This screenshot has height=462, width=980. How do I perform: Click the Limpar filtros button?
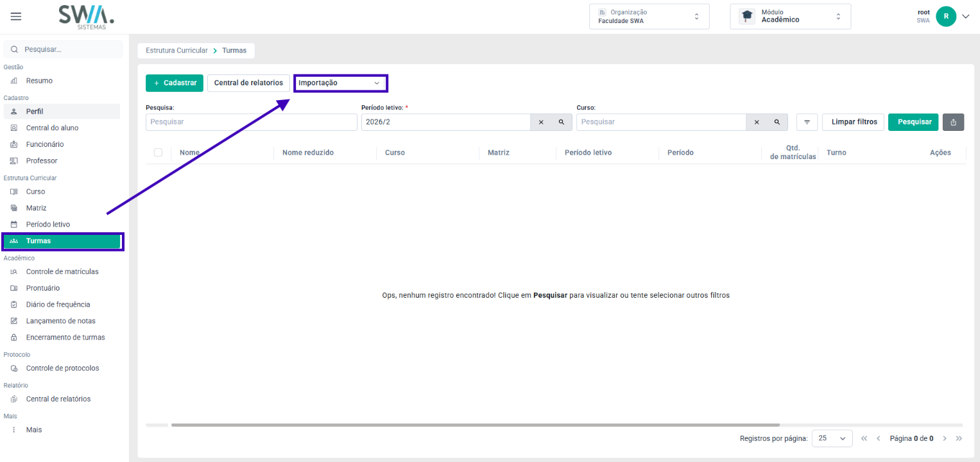(854, 122)
